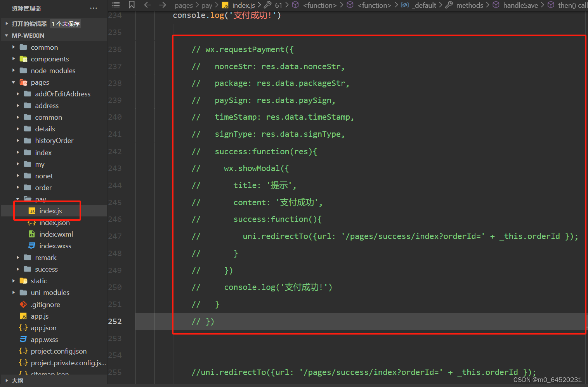Open index.json in the pay folder
588x387 pixels.
(x=54, y=223)
